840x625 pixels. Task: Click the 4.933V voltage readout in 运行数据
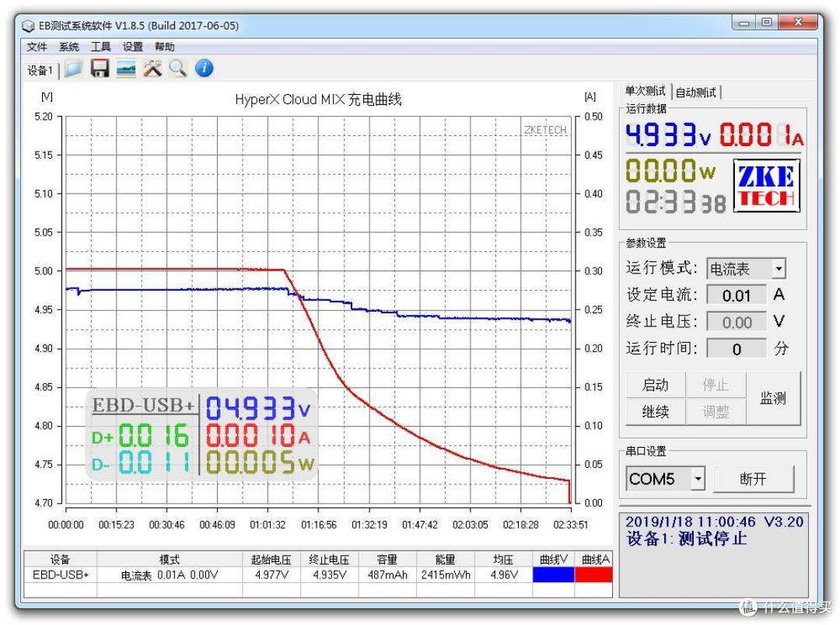pyautogui.click(x=669, y=134)
